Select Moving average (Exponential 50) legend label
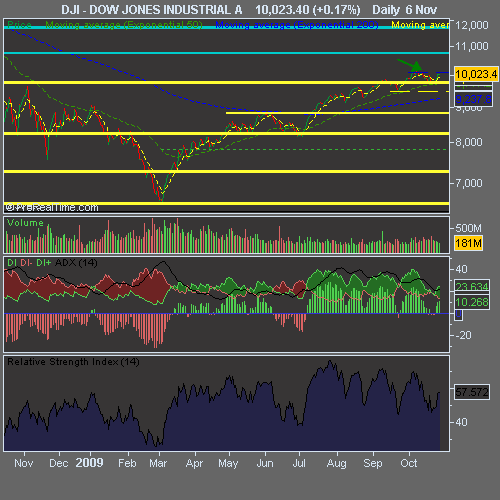500x500 pixels. (x=124, y=25)
